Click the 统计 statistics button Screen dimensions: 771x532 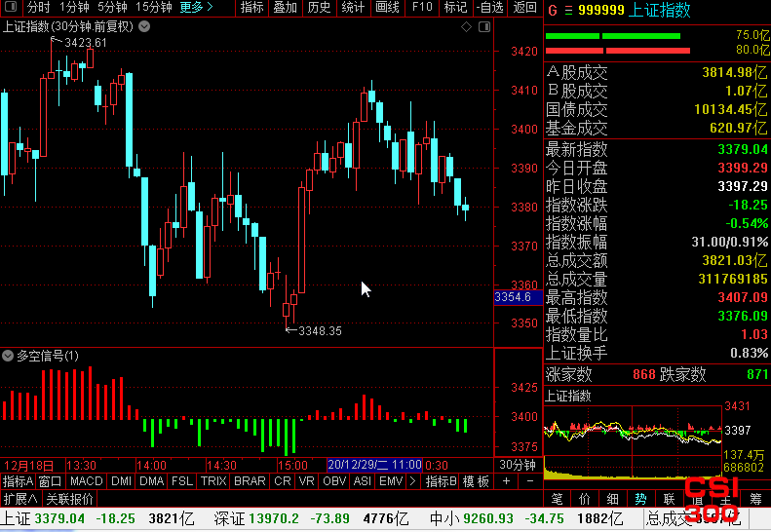point(353,7)
